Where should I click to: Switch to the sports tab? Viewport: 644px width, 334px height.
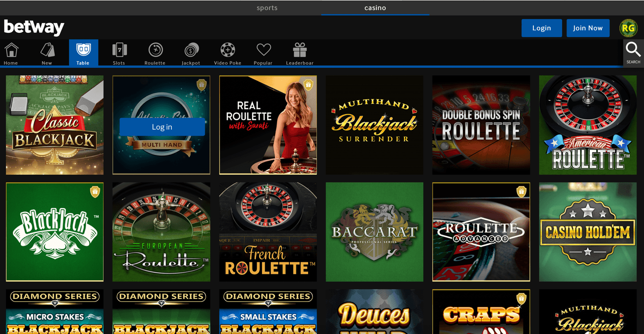pos(267,8)
